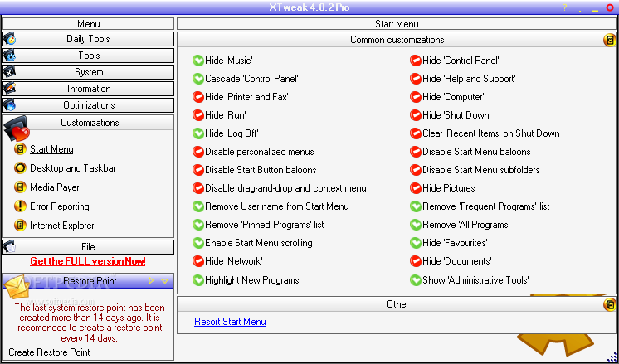Expand the File section
This screenshot has width=619, height=364.
pos(89,247)
